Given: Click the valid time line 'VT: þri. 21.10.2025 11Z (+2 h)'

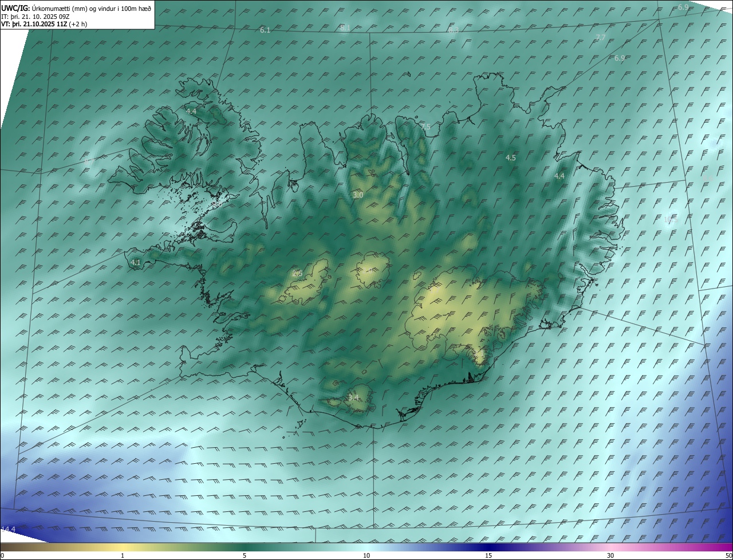Looking at the screenshot, I should (x=44, y=24).
